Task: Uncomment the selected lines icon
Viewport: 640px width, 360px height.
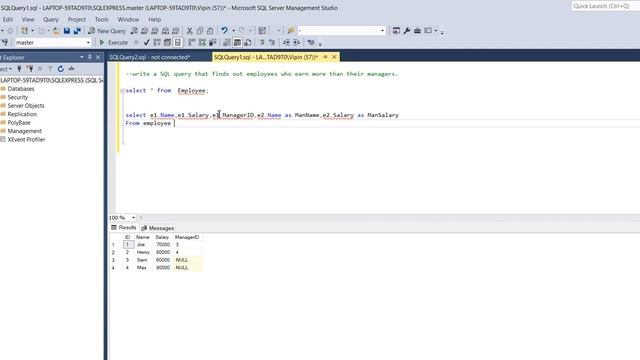Action: tap(272, 42)
